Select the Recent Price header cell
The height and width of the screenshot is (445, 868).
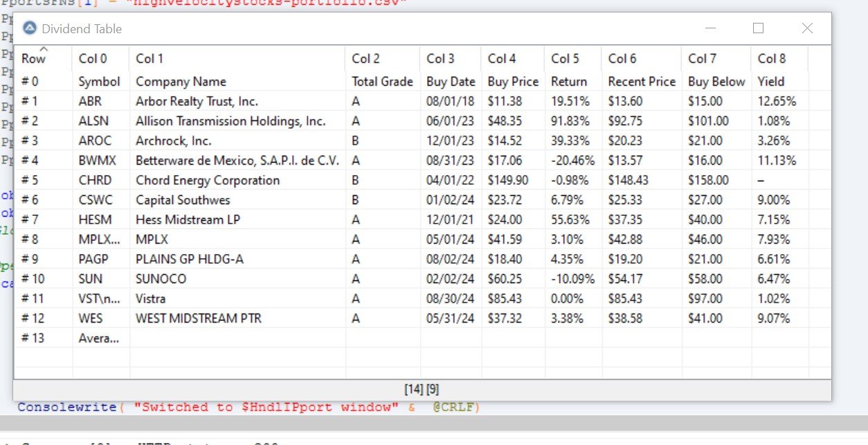click(642, 81)
